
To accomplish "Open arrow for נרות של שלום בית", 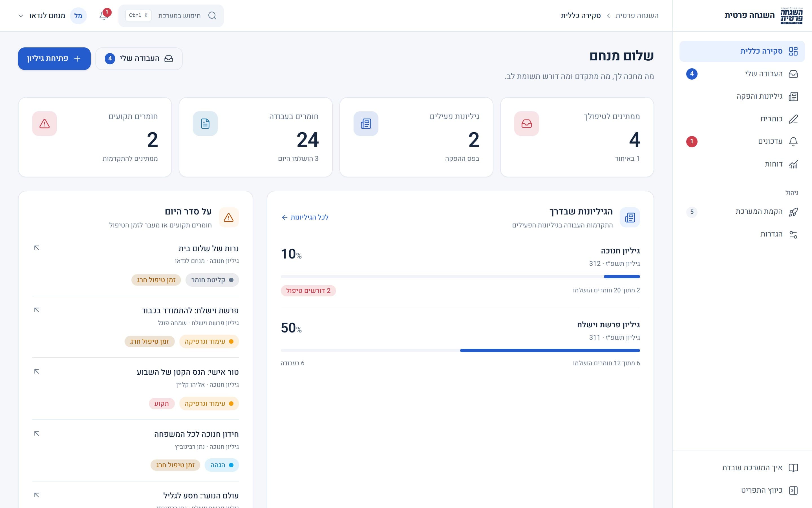I will click(37, 248).
